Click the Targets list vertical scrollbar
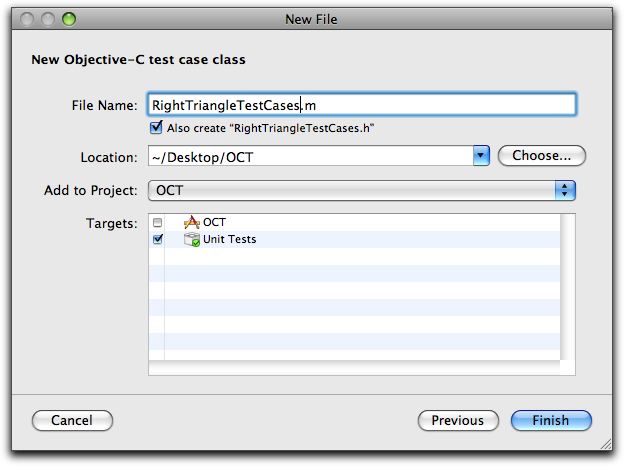Image resolution: width=624 pixels, height=466 pixels. pos(567,287)
